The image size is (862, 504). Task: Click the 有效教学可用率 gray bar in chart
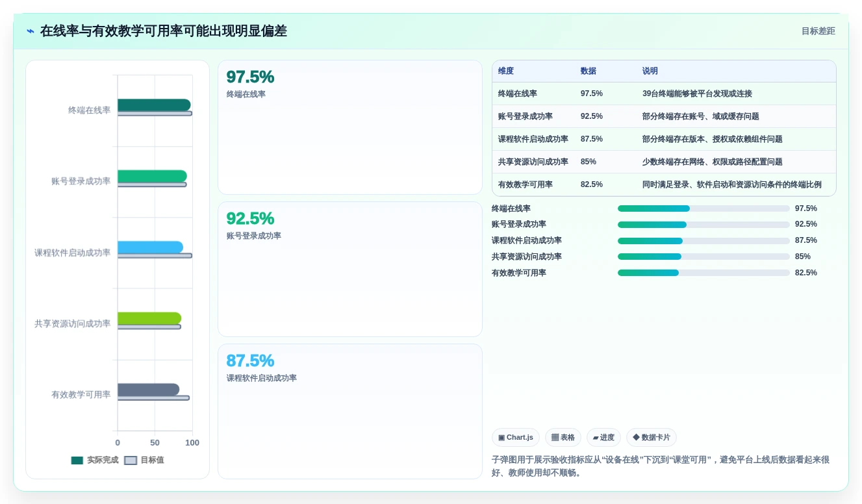click(148, 390)
